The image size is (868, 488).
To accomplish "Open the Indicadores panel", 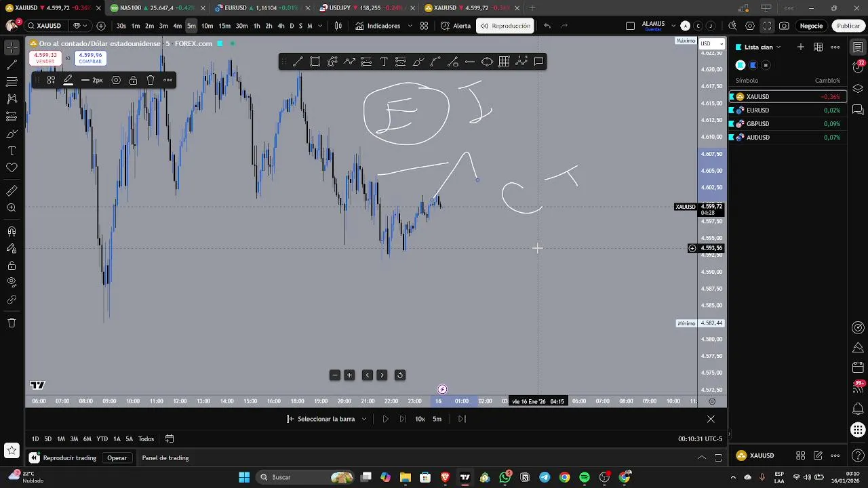I will 377,26.
